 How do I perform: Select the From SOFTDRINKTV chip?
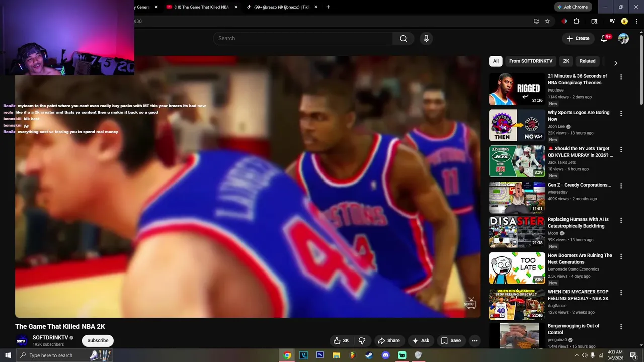point(531,61)
